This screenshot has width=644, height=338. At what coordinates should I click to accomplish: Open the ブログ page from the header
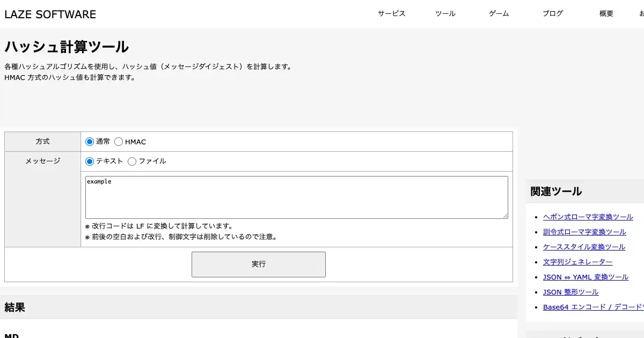[552, 14]
